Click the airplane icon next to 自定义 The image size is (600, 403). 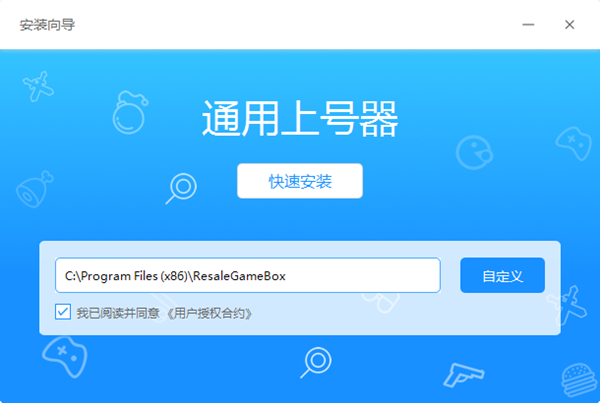coord(569,301)
